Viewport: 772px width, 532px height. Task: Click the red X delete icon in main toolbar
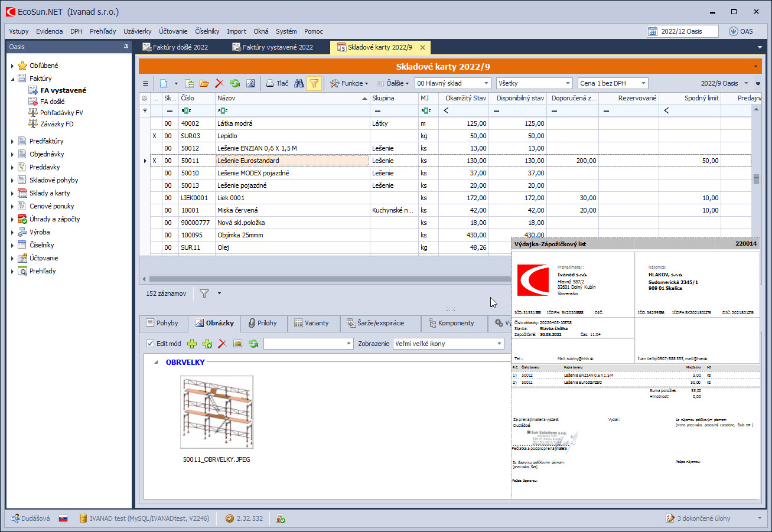click(x=219, y=83)
